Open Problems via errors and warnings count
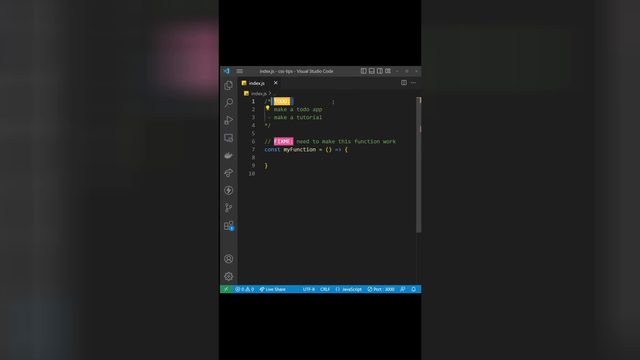This screenshot has width=640, height=360. 244,289
